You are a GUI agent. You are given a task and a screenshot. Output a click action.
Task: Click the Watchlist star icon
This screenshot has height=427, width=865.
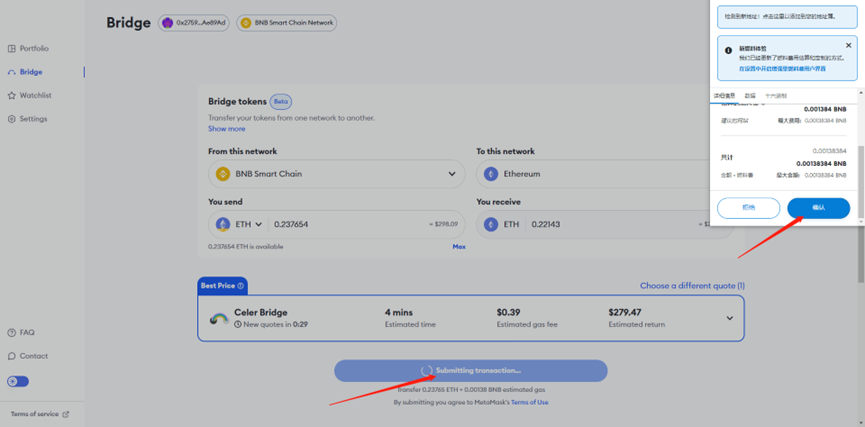[x=12, y=95]
